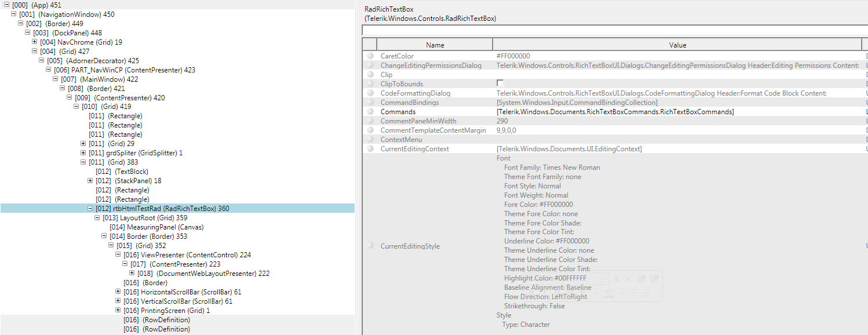
Task: Click the Value column header
Action: coord(677,45)
